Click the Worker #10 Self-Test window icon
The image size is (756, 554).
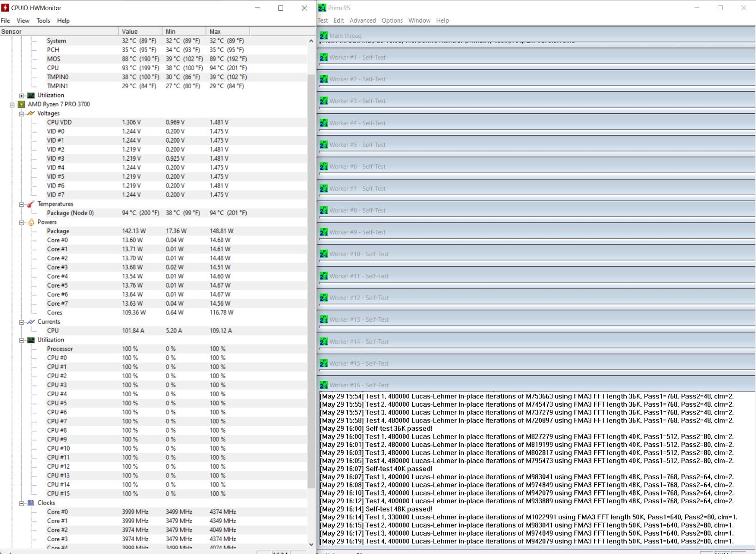tap(324, 254)
